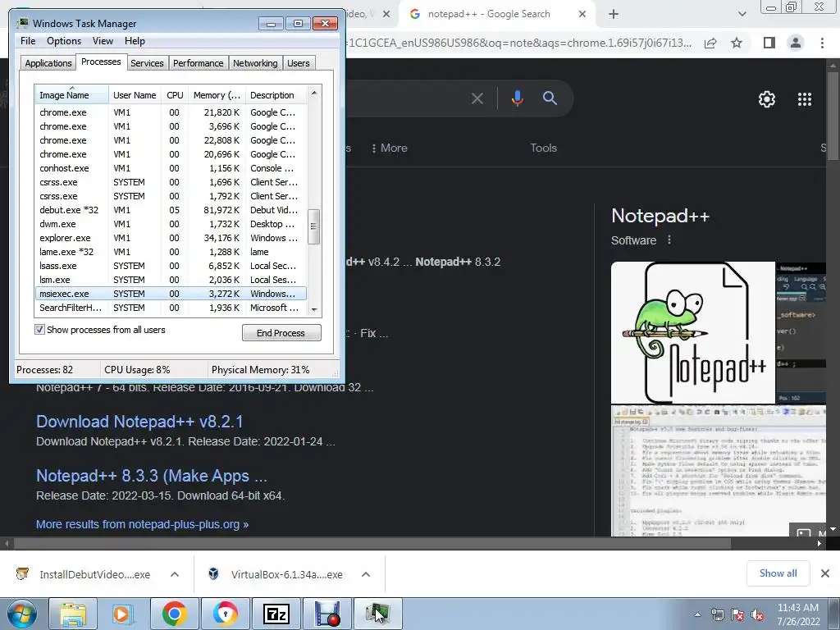Select the debut.exe *32 process row
The image size is (840, 630).
coord(171,210)
